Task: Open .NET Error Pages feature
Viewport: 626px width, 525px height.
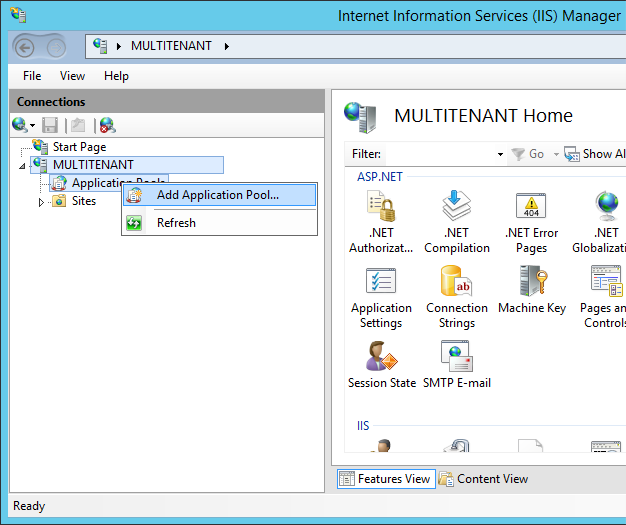Action: (x=531, y=222)
